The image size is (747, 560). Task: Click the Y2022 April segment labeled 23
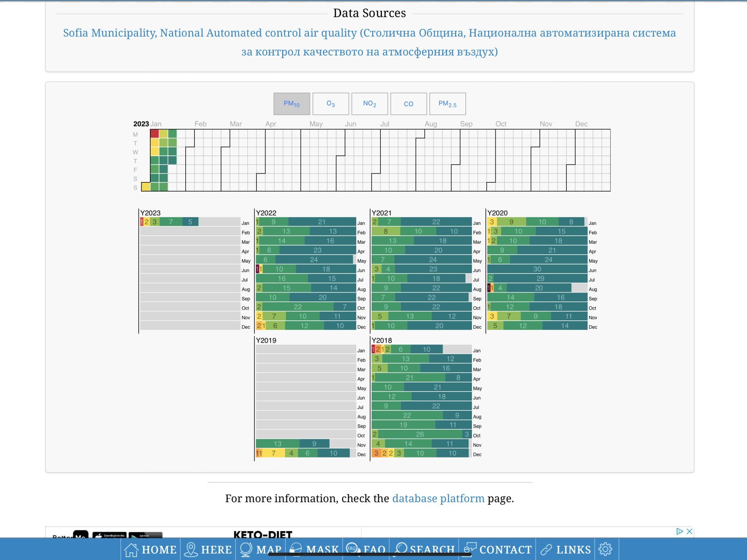tap(318, 250)
